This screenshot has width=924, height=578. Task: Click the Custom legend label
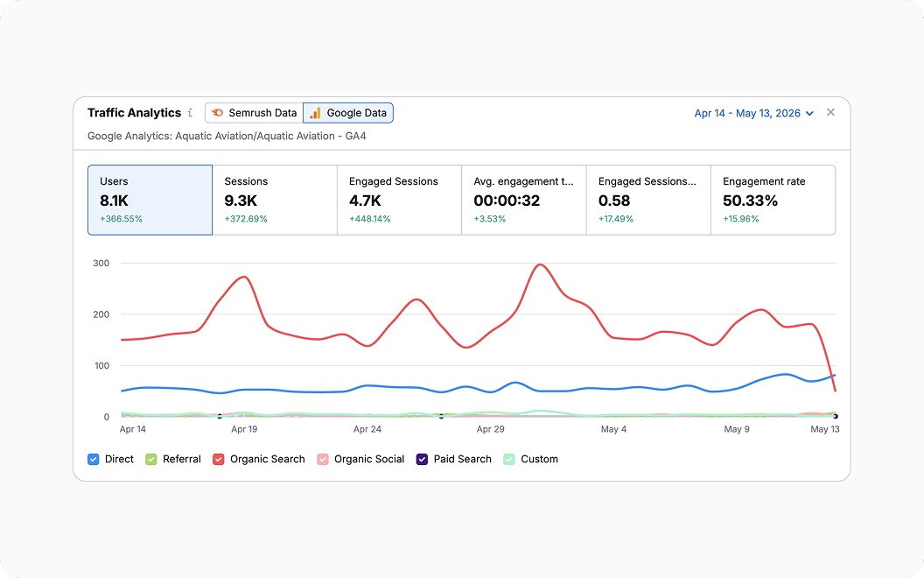(539, 460)
